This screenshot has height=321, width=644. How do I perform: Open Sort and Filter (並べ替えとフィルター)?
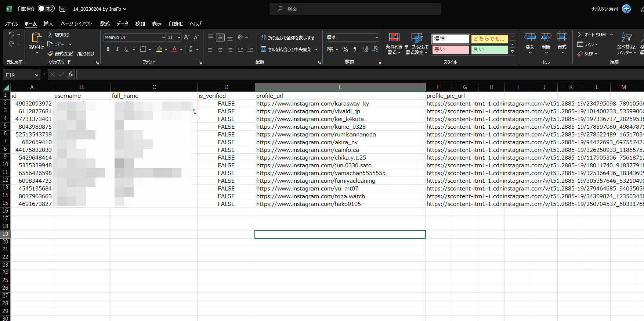626,43
